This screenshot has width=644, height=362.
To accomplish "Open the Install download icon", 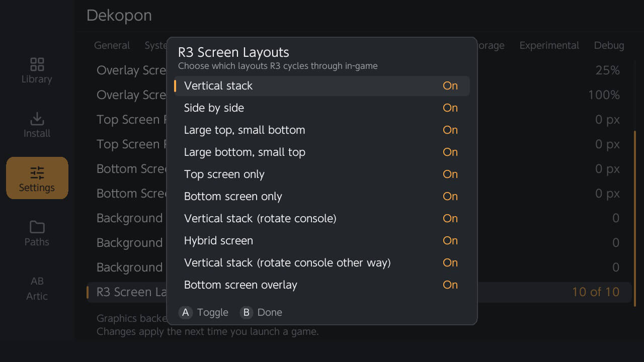I will pyautogui.click(x=37, y=119).
